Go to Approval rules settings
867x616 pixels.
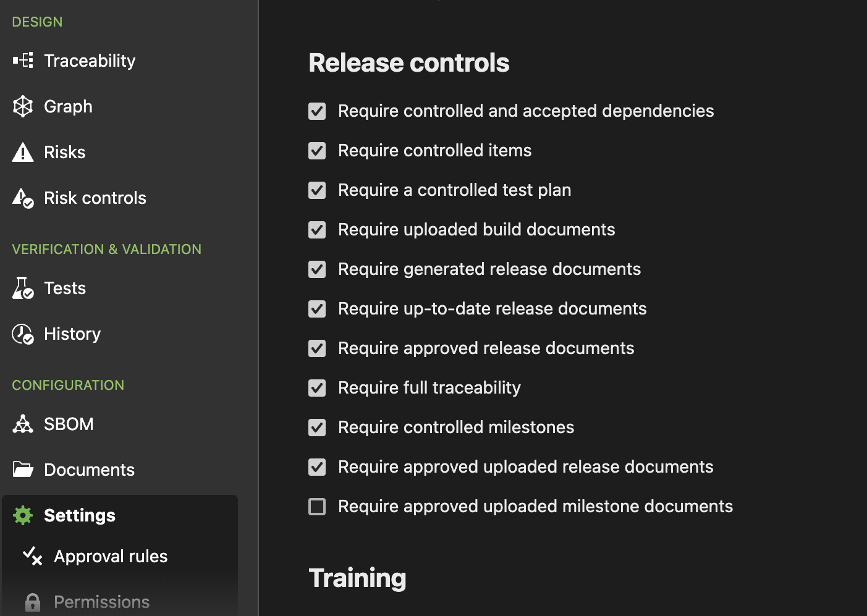pyautogui.click(x=111, y=556)
